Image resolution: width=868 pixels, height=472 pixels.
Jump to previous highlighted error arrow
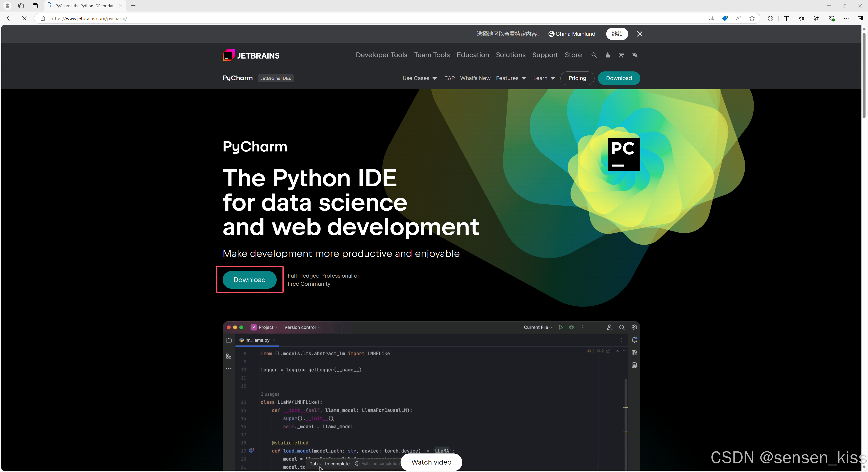click(x=617, y=351)
